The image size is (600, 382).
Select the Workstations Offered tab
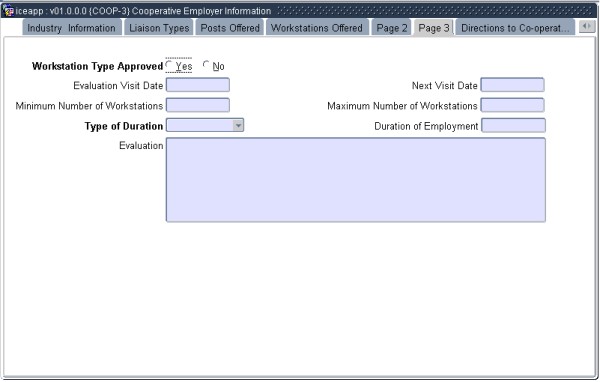(316, 28)
